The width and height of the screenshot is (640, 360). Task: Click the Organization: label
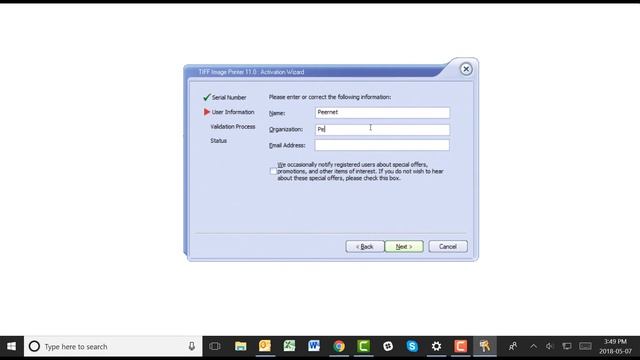click(286, 129)
